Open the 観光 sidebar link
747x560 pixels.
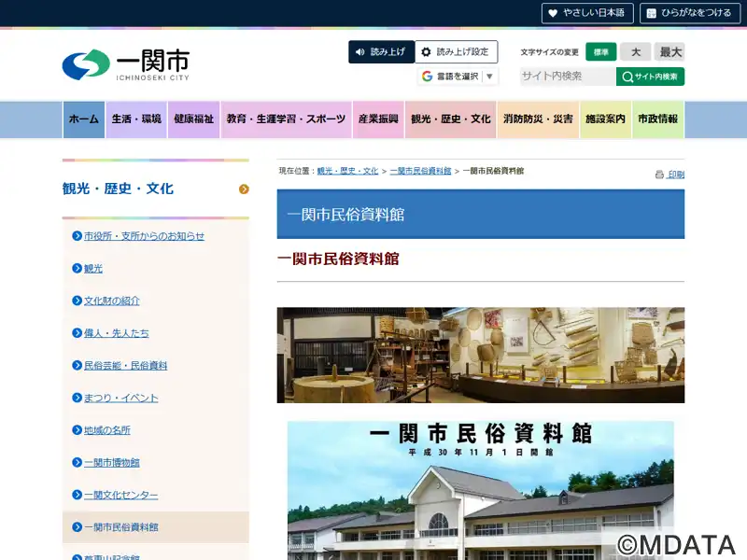(93, 269)
